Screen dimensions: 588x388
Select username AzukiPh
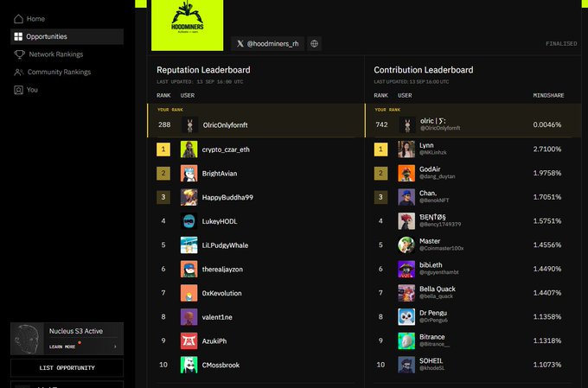point(214,341)
